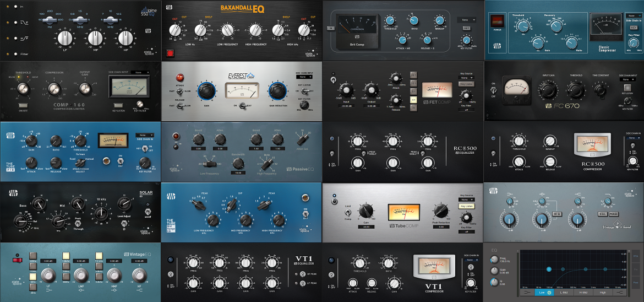
Task: Open Side Chain Input dropdown on FC 670
Action: [x=628, y=79]
